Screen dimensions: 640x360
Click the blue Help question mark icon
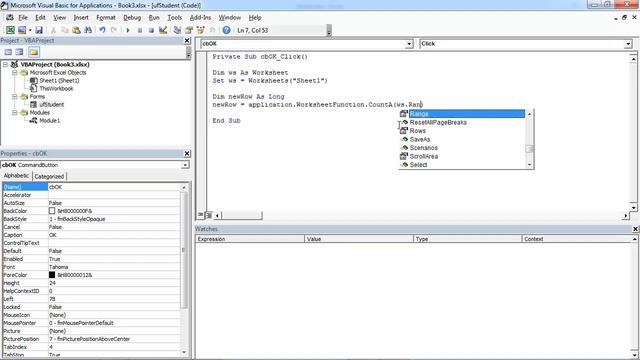(227, 30)
